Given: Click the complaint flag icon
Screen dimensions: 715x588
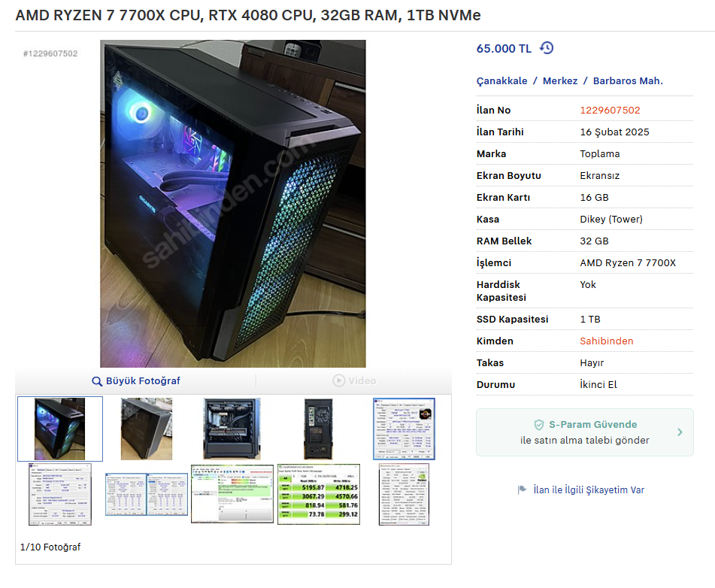Looking at the screenshot, I should [x=522, y=490].
